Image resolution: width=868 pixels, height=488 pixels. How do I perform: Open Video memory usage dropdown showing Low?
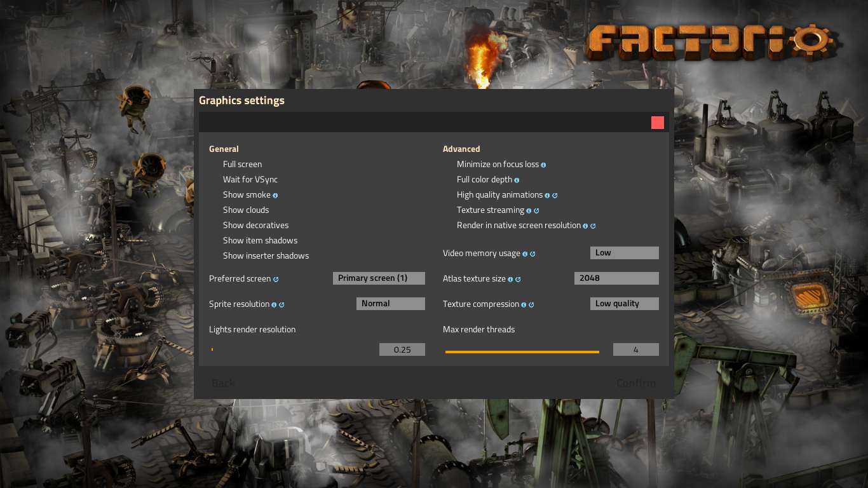[625, 253]
